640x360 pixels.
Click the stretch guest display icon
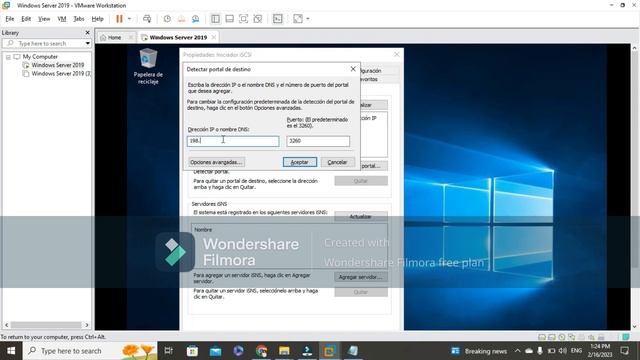click(298, 19)
